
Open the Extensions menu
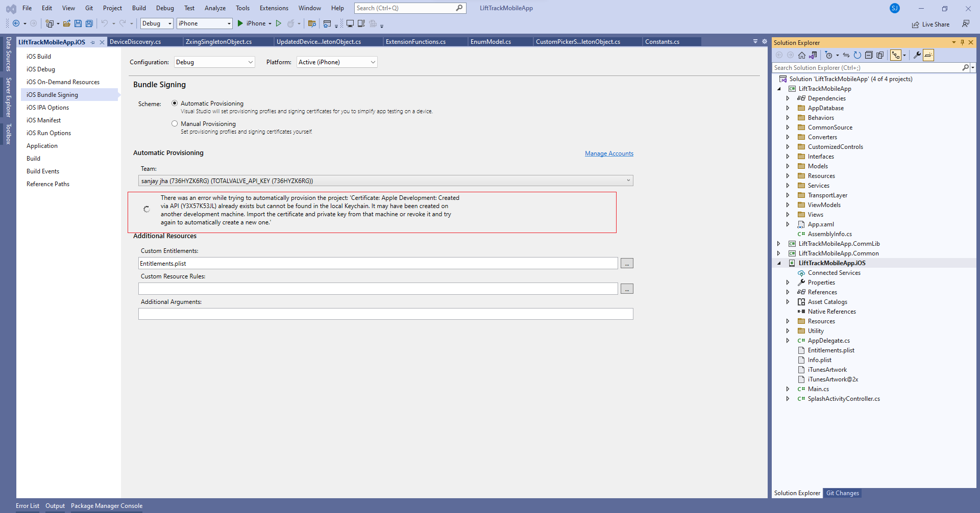coord(274,8)
